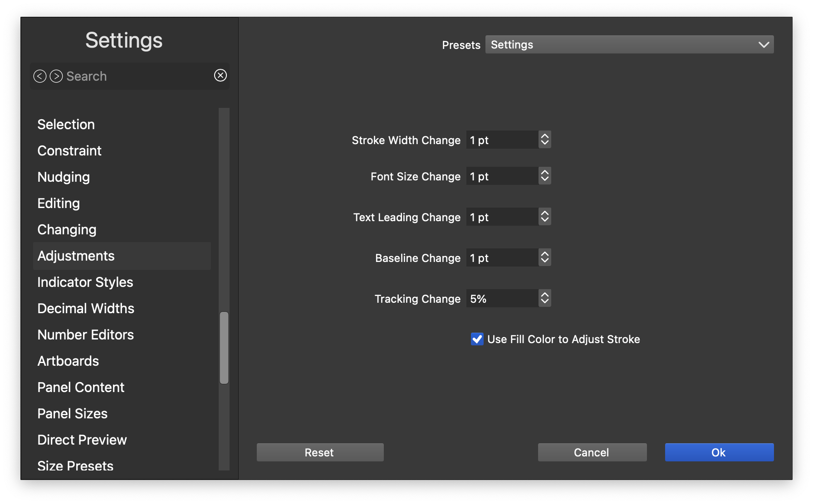Click the search forward arrow icon
The height and width of the screenshot is (504, 813).
tap(56, 76)
